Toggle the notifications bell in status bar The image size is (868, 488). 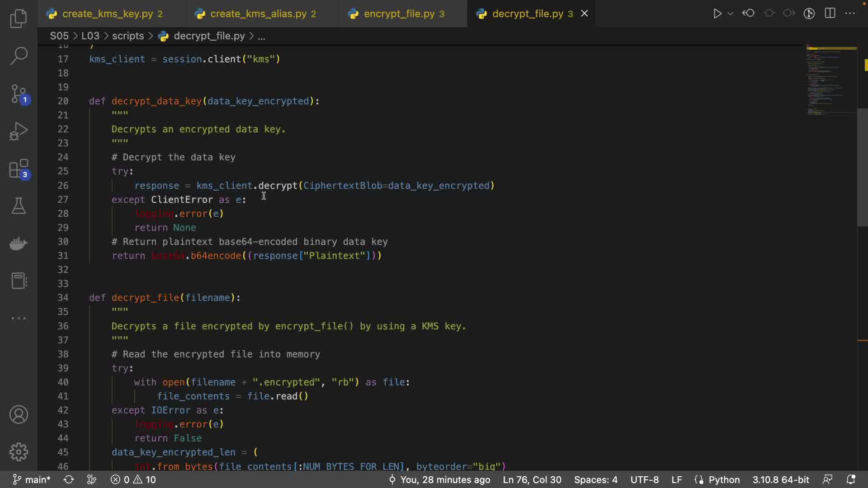850,479
